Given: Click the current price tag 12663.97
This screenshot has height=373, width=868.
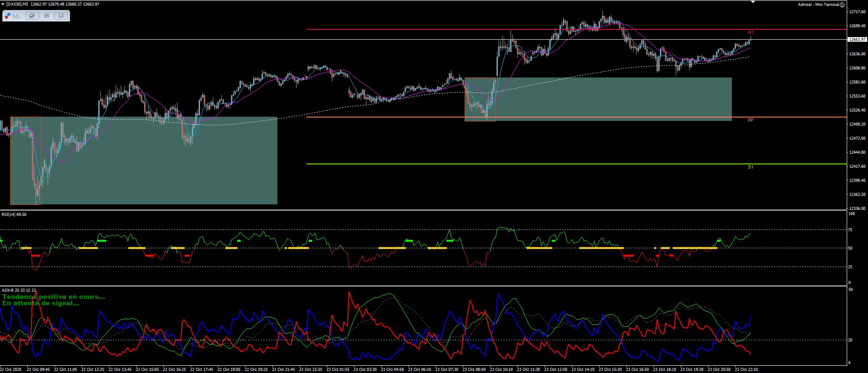Looking at the screenshot, I should (857, 40).
